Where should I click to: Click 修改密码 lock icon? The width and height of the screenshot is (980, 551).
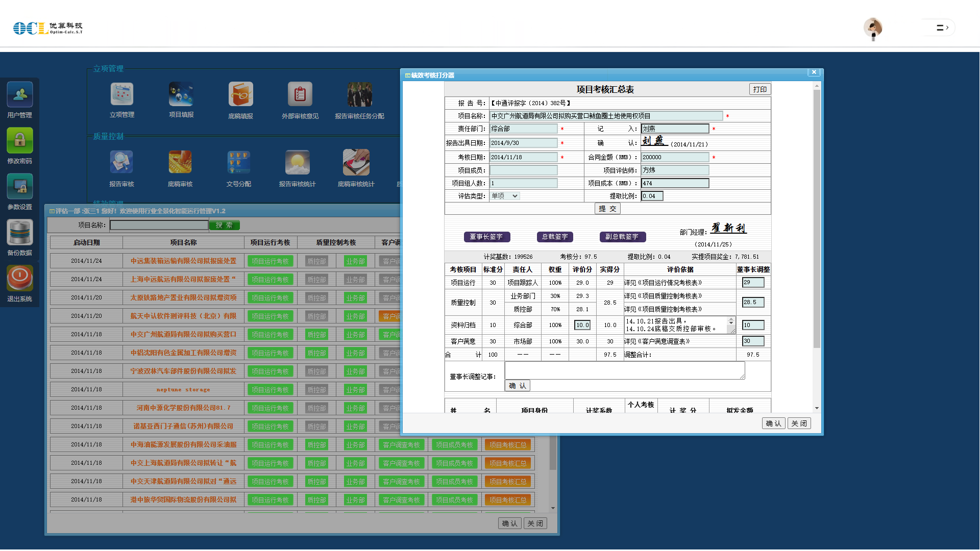pyautogui.click(x=20, y=141)
